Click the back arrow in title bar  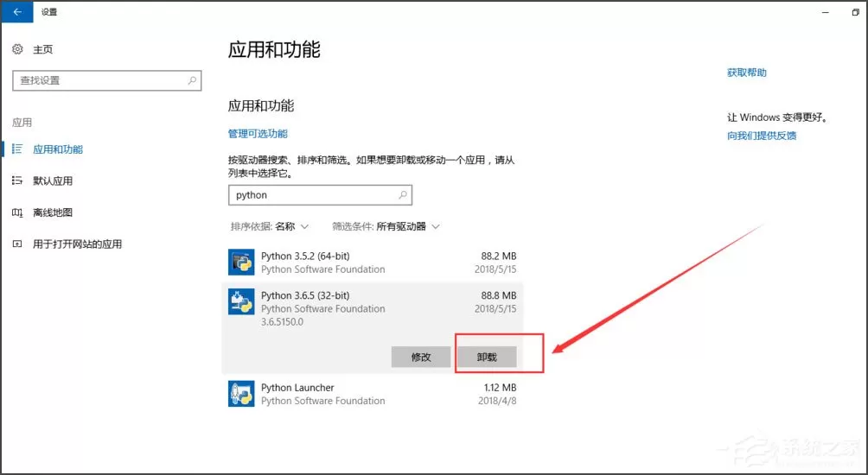16,11
